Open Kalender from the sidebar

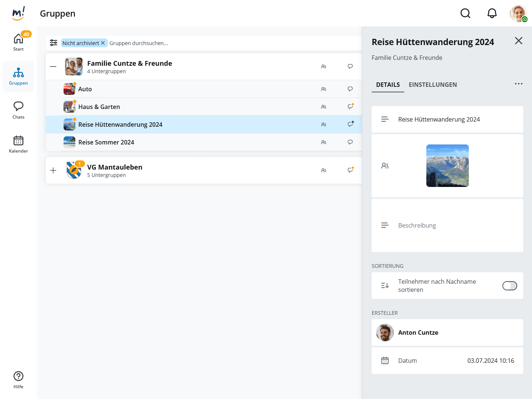[18, 144]
